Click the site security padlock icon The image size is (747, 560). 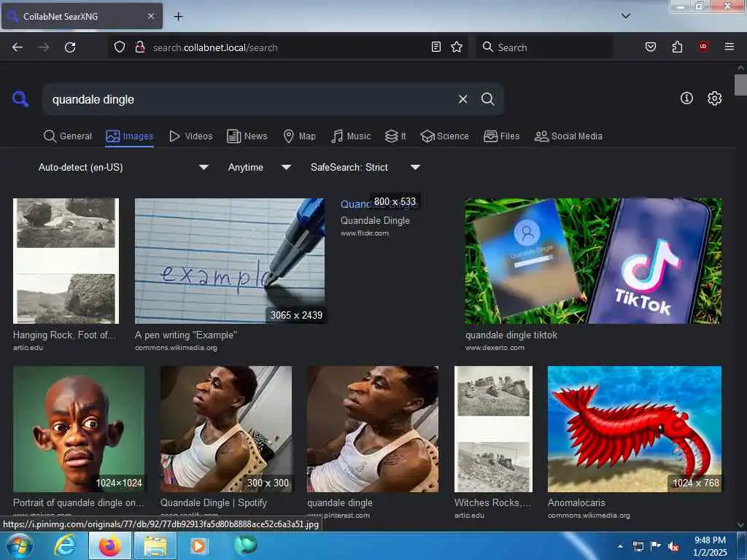140,47
